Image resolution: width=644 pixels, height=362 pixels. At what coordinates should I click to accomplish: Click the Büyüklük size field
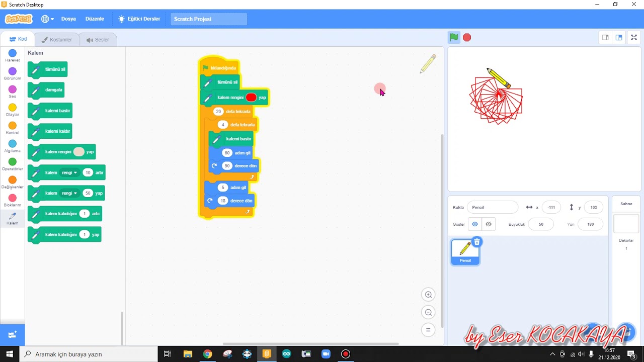pos(541,224)
